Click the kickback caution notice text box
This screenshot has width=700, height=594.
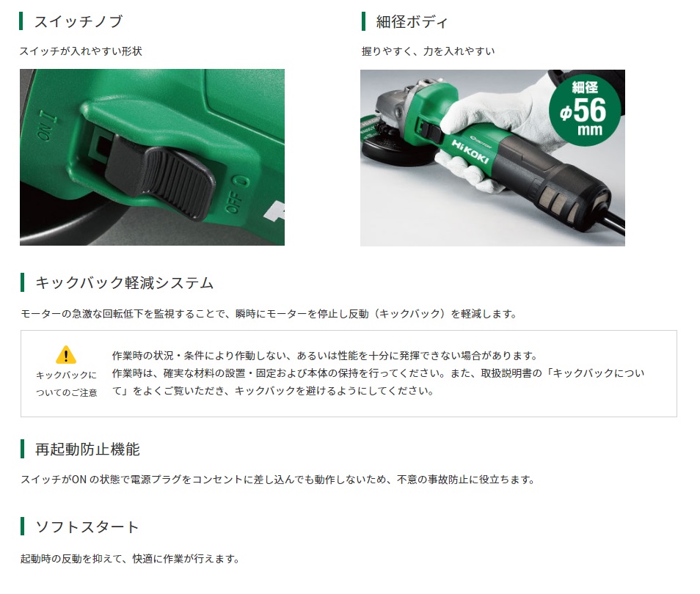click(349, 373)
